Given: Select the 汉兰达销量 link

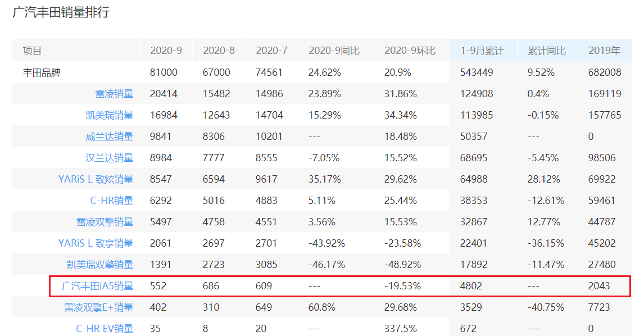Looking at the screenshot, I should click(x=110, y=158).
